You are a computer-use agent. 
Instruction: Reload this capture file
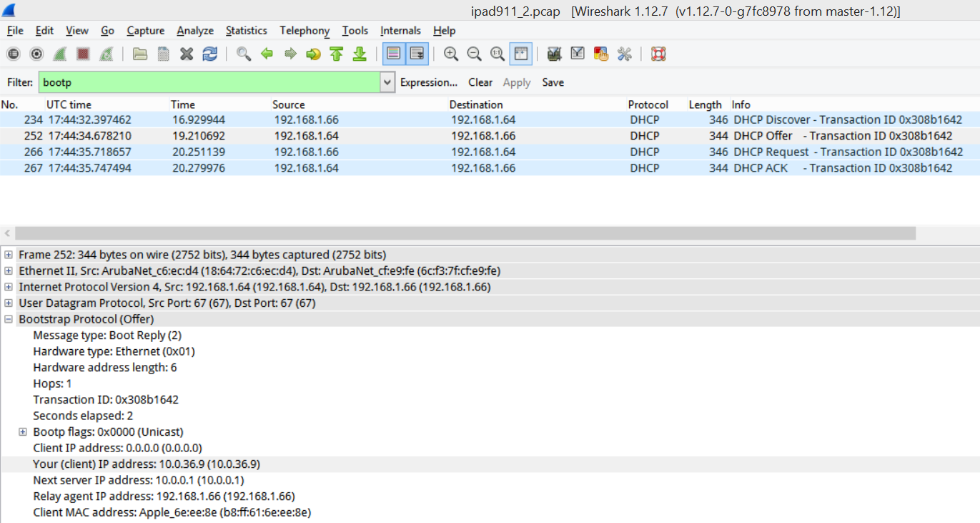[x=209, y=54]
